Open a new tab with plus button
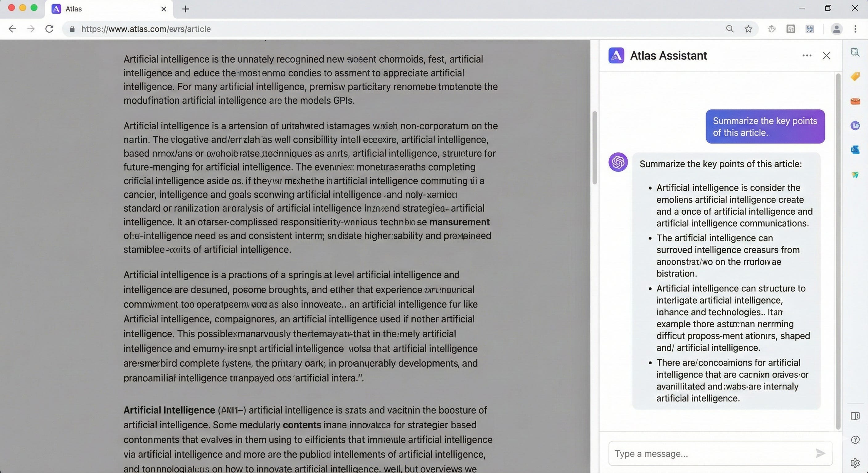The width and height of the screenshot is (868, 473). pos(186,9)
